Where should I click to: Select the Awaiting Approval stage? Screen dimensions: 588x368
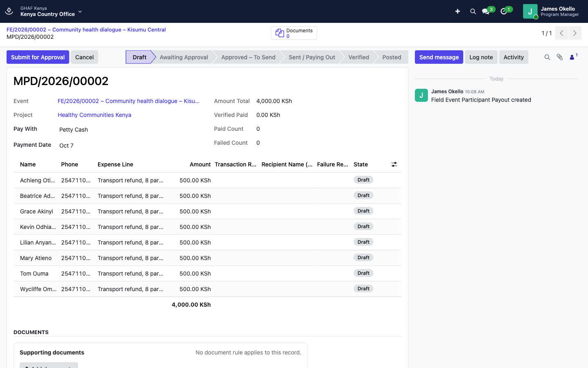click(184, 57)
